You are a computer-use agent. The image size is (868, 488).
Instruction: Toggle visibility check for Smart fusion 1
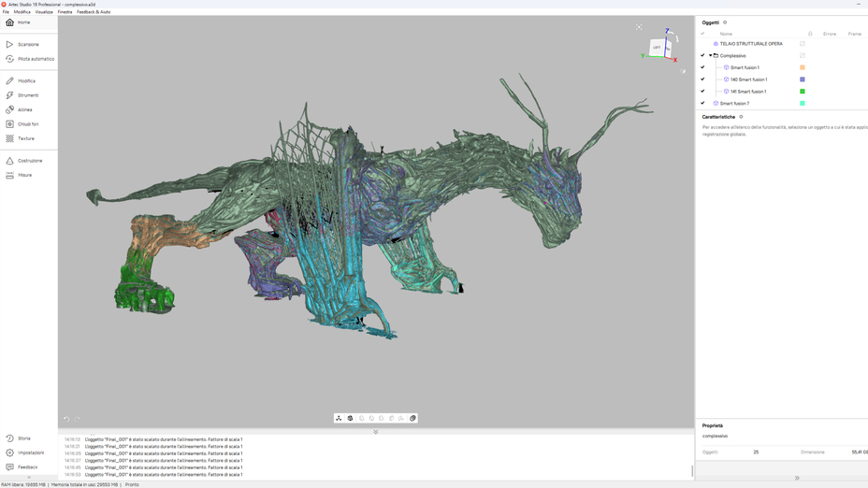(x=702, y=67)
